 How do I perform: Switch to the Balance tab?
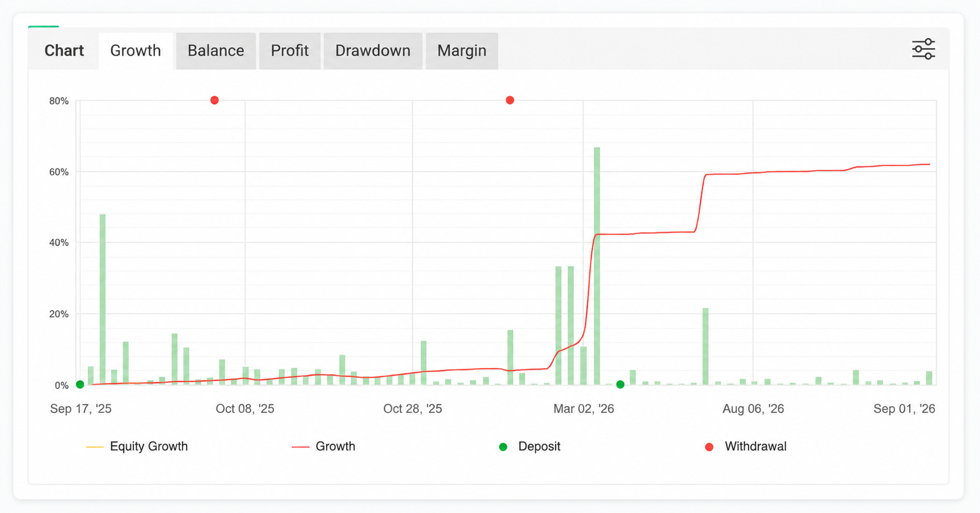coord(216,51)
